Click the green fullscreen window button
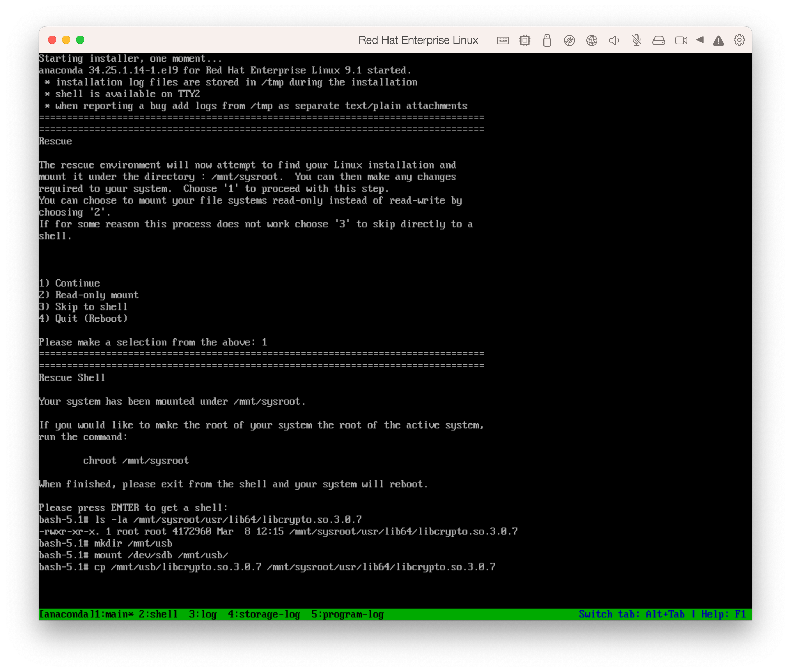Screen dimensions: 791x672 pyautogui.click(x=80, y=40)
